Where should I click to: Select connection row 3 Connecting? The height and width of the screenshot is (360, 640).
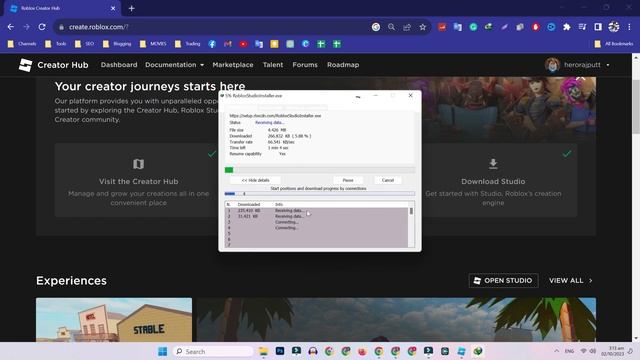[316, 222]
